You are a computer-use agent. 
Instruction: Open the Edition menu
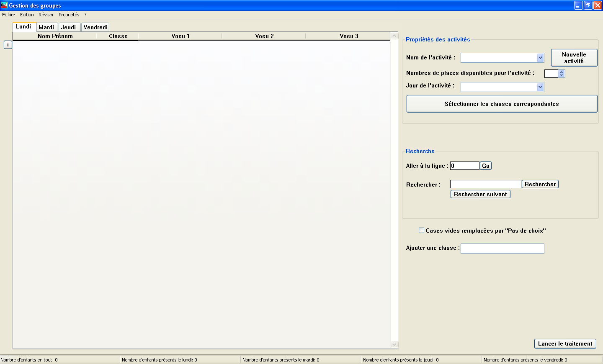pyautogui.click(x=26, y=15)
